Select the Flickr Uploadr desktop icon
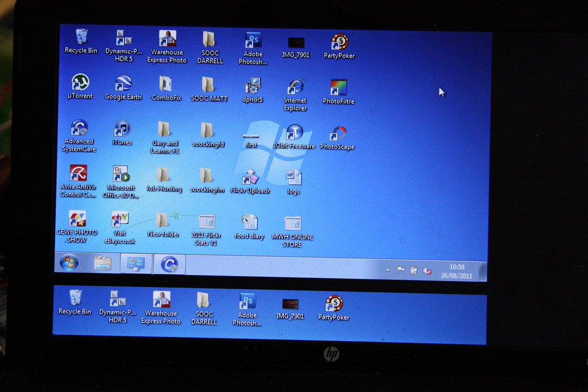Screen dimensions: 588x392 (x=250, y=177)
